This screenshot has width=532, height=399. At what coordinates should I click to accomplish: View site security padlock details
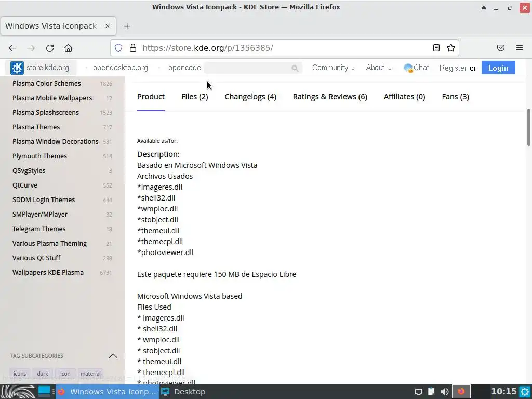pos(133,48)
